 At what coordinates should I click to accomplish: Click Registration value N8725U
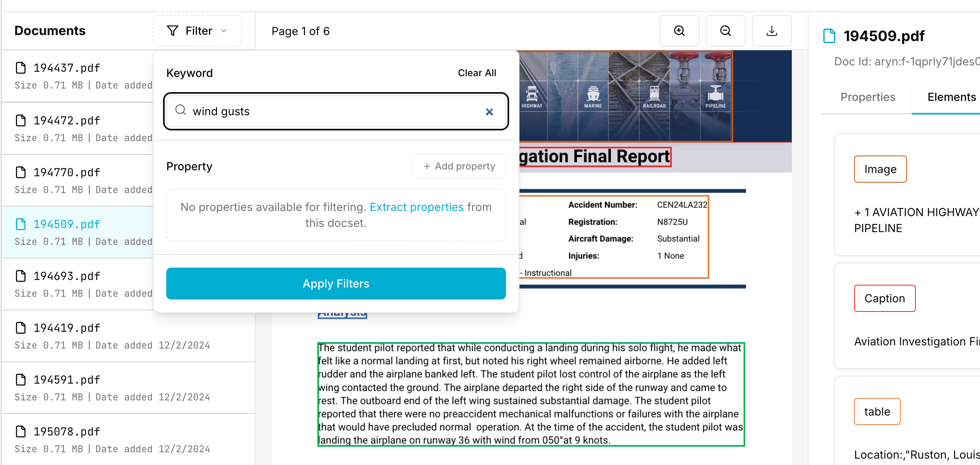(672, 222)
